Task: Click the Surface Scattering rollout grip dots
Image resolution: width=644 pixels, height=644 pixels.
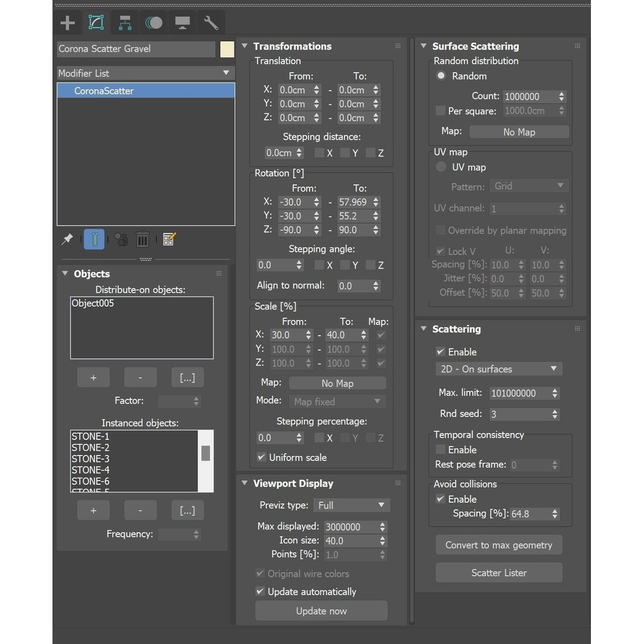Action: 577,46
